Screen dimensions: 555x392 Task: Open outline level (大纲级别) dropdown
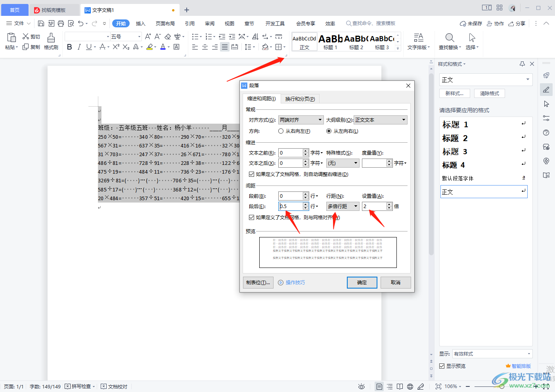[x=381, y=120]
